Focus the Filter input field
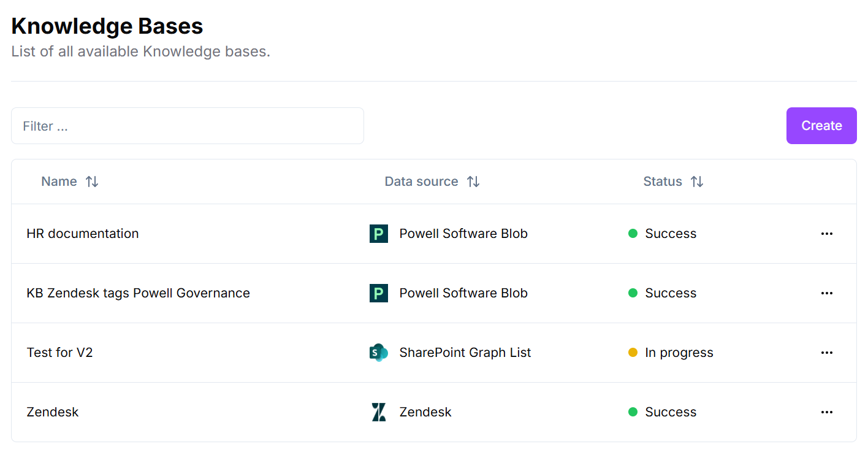 pos(188,126)
